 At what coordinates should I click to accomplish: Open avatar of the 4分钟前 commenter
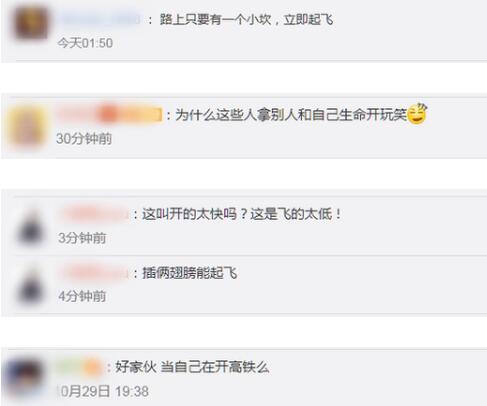pos(30,284)
